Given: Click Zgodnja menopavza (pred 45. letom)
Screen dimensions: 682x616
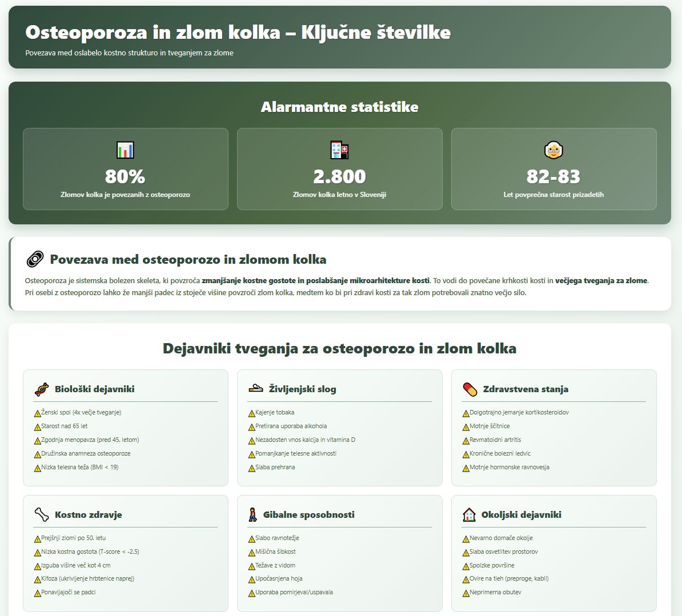Looking at the screenshot, I should pyautogui.click(x=90, y=440).
